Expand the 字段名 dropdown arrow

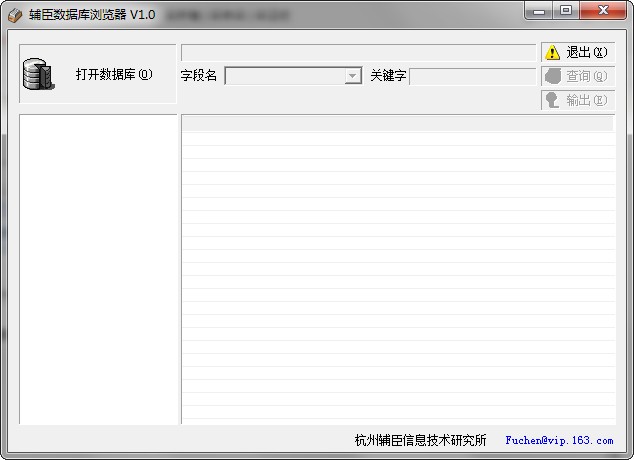pyautogui.click(x=353, y=76)
